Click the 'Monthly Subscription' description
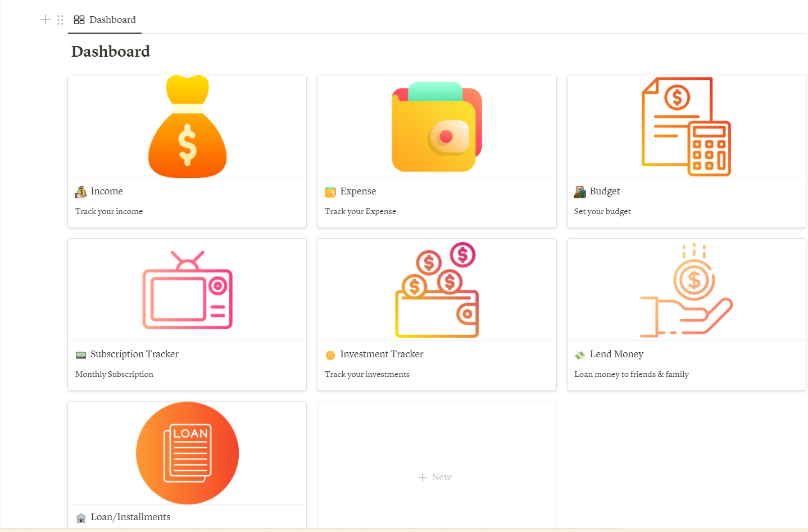The image size is (808, 532). point(114,374)
